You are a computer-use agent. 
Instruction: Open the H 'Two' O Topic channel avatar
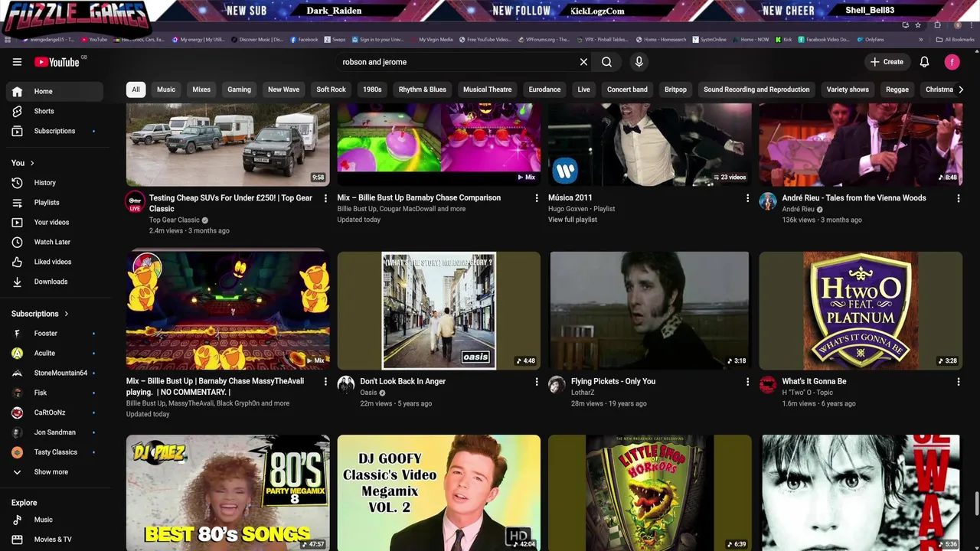click(767, 385)
